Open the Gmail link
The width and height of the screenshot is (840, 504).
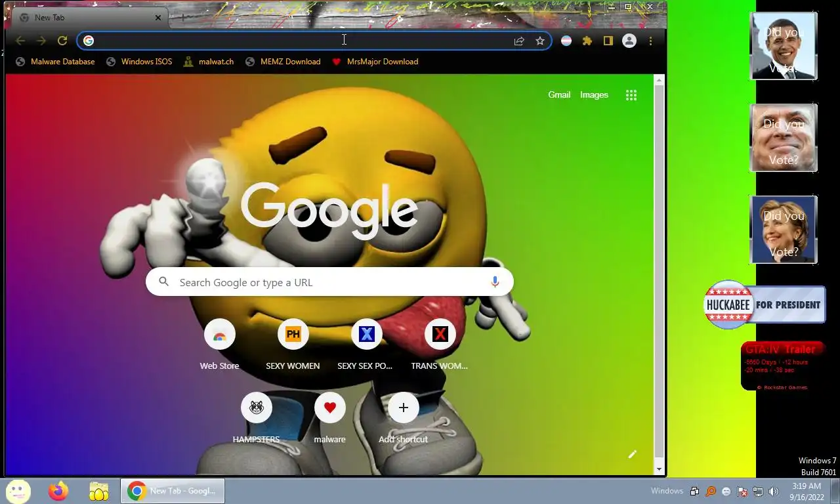559,95
